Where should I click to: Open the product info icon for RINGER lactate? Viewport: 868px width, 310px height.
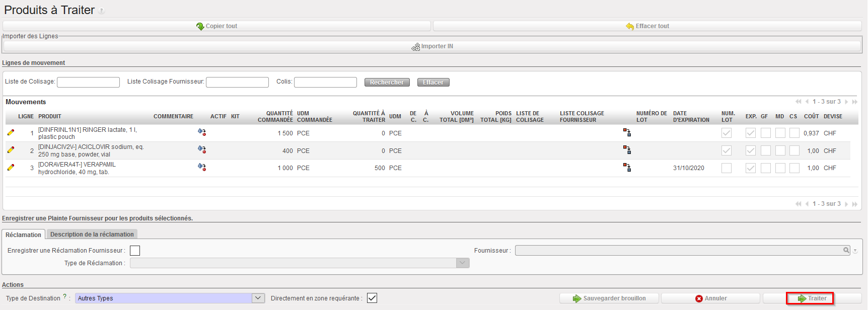point(202,132)
